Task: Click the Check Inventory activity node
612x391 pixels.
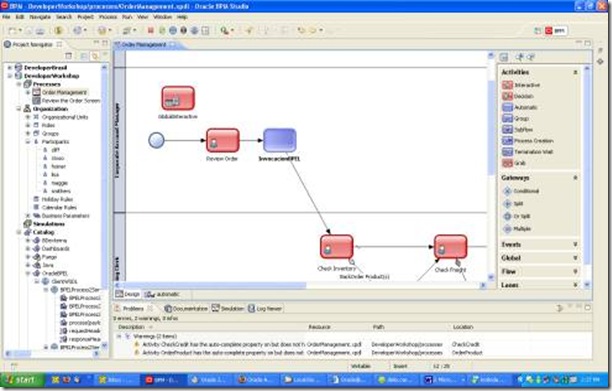Action: click(336, 247)
